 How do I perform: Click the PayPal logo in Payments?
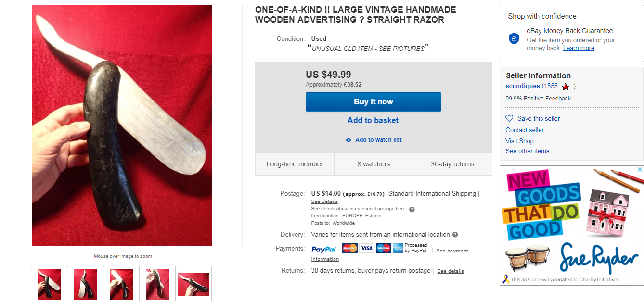[x=324, y=249]
